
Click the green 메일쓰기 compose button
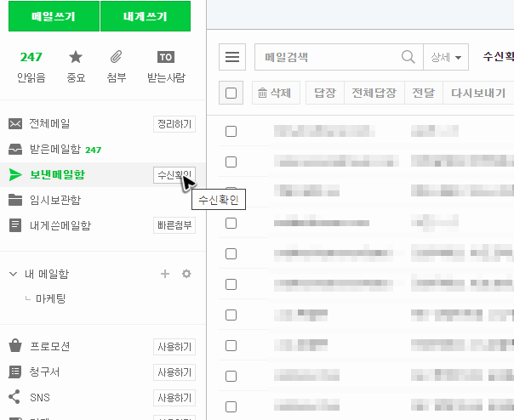(54, 16)
